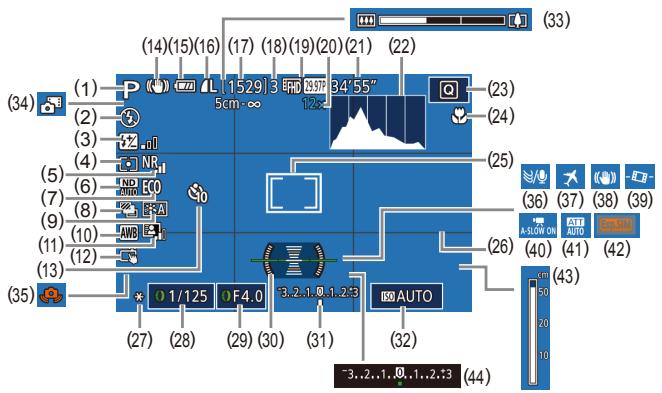Tap the ECO mode indicator

coord(151,187)
